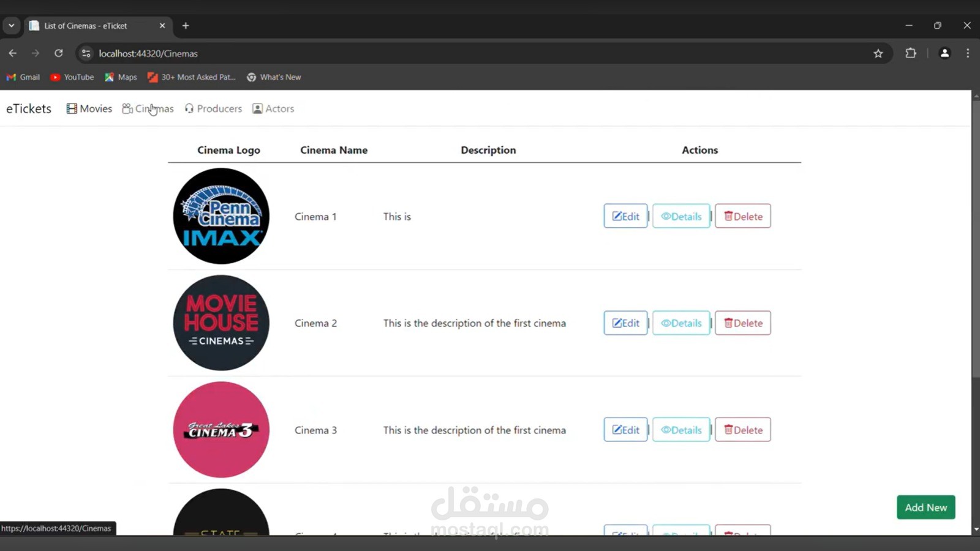Open the Actors nav link

[273, 108]
